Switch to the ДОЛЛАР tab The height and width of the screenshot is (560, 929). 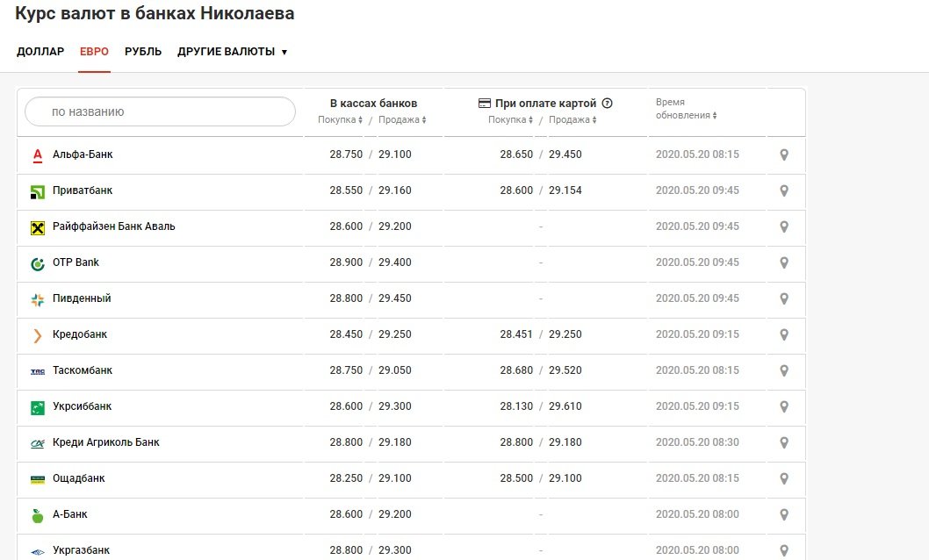[40, 52]
